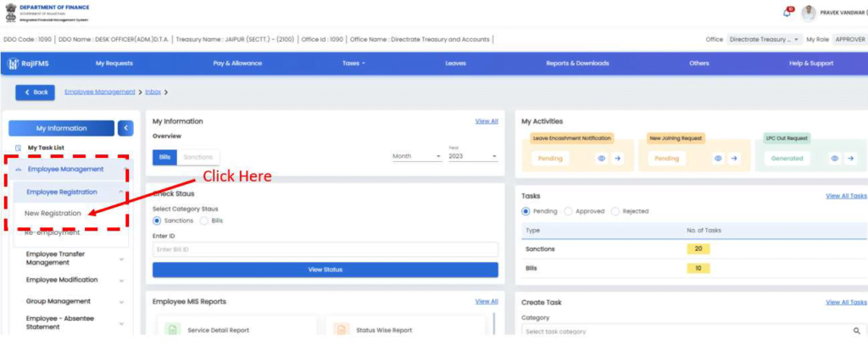Click the Bills task count 10
Viewport: 868px width, 352px height.
(698, 268)
